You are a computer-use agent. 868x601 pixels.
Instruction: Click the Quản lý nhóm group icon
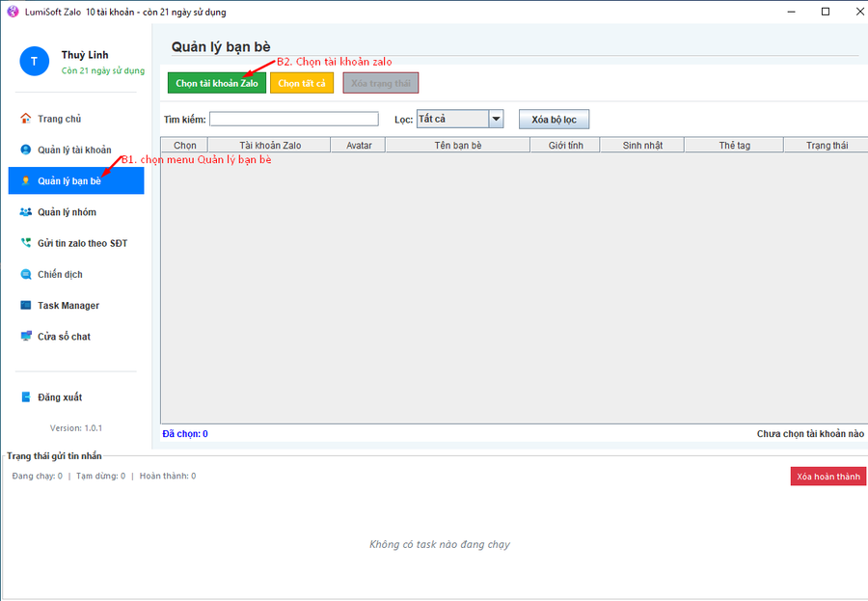[x=26, y=212]
